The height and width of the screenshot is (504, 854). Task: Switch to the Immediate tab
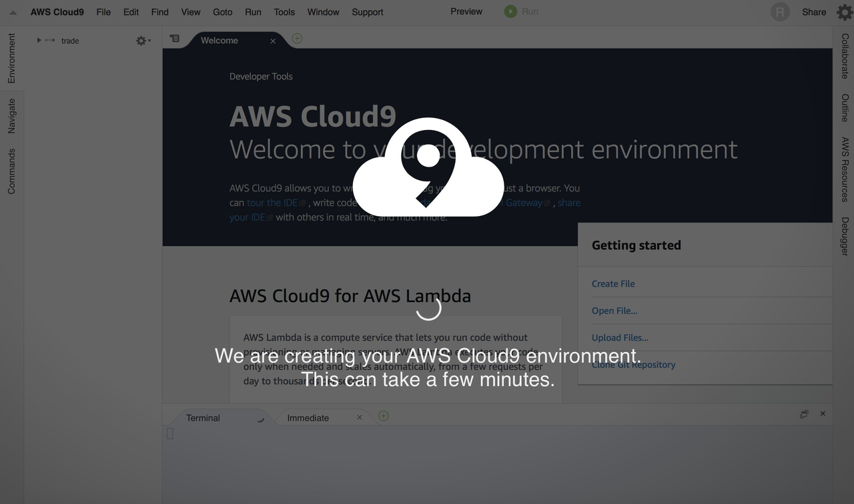(308, 418)
